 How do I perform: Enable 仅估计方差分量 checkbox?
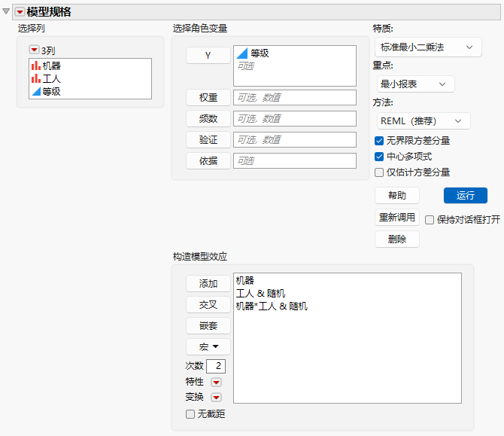(x=379, y=172)
